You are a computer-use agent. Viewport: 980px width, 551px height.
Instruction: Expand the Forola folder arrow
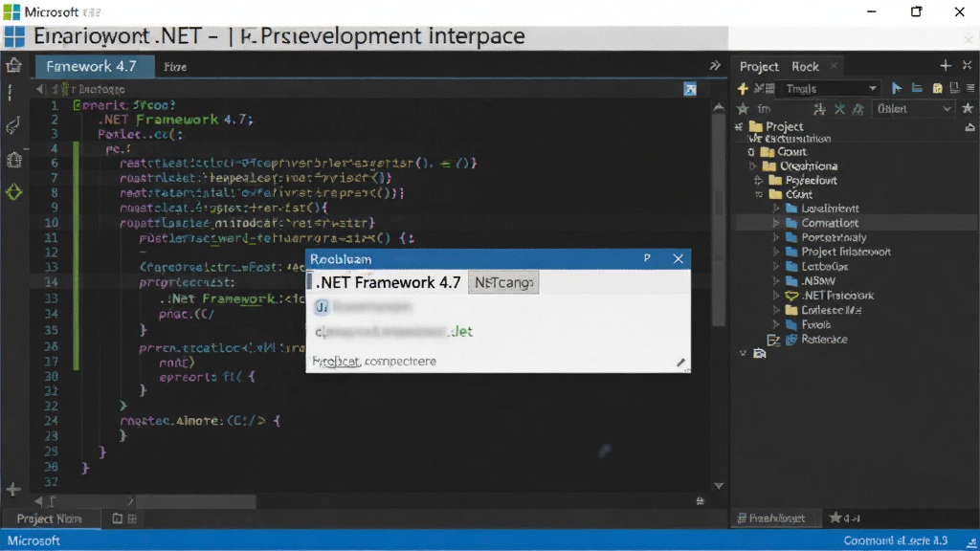(x=775, y=325)
